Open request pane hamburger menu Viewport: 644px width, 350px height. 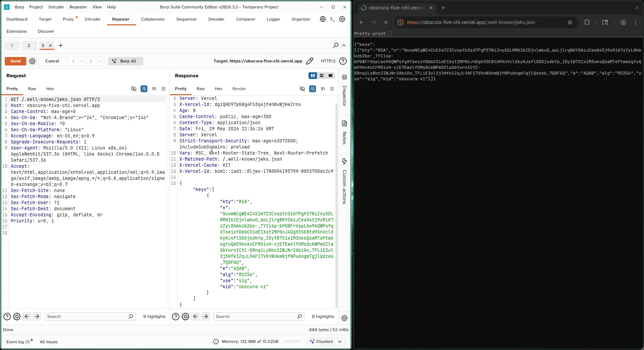[164, 89]
